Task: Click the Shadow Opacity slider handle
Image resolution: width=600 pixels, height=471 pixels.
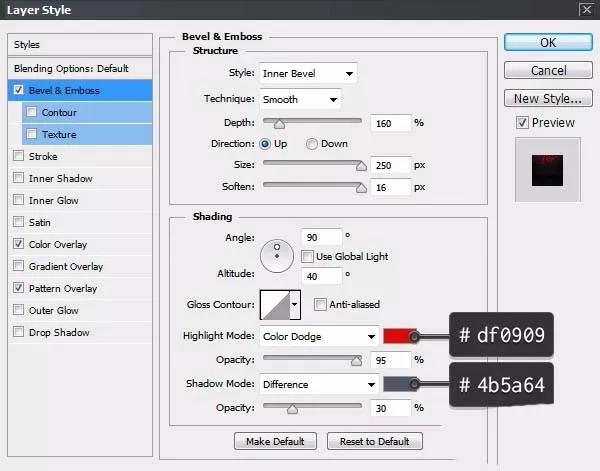Action: pos(292,409)
